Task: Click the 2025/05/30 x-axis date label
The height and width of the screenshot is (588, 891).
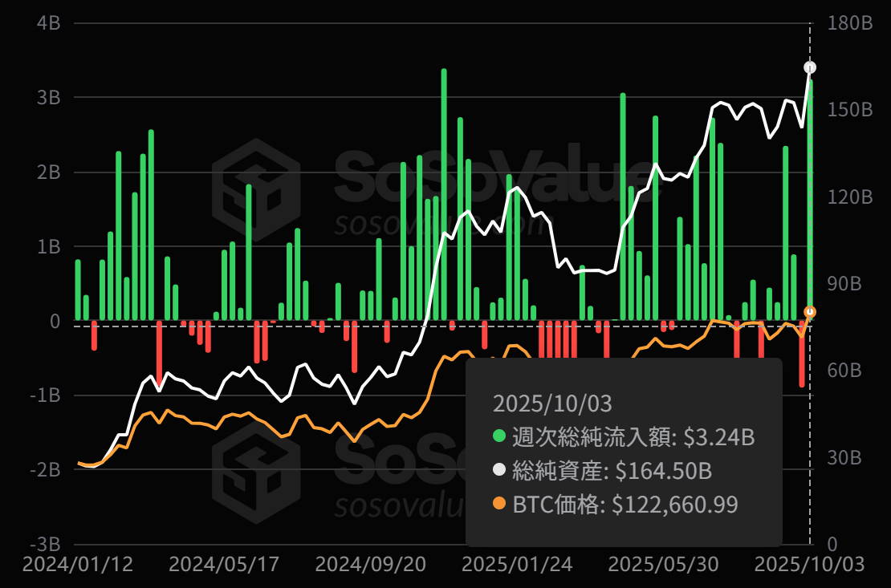Action: tap(663, 564)
